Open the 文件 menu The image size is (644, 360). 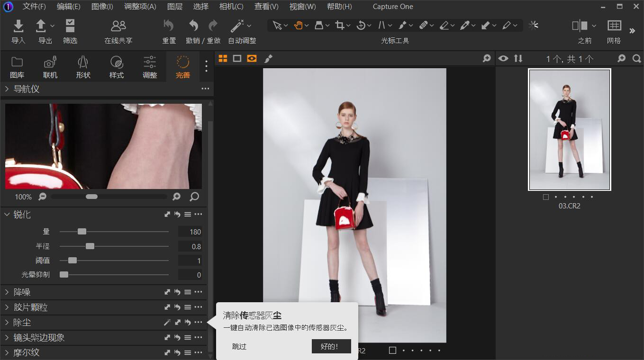[33, 6]
